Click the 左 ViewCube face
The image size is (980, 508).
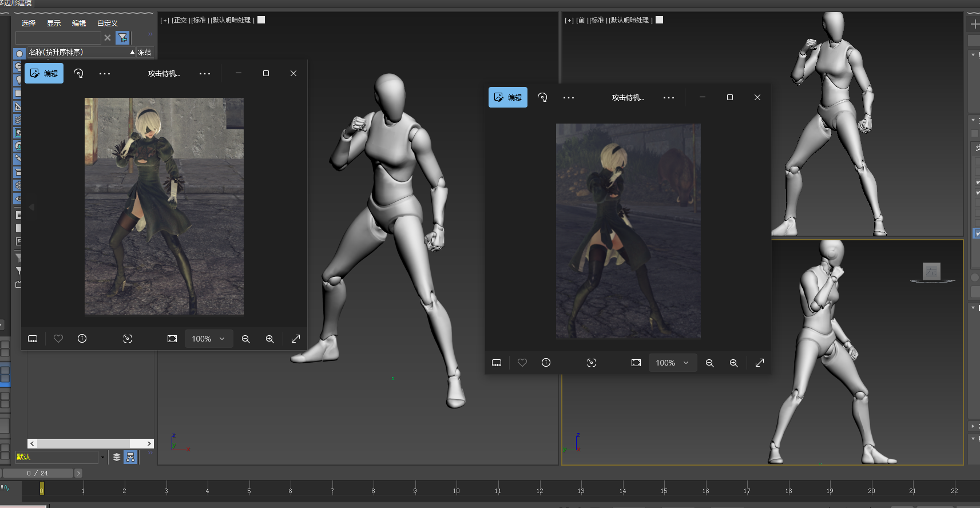931,271
